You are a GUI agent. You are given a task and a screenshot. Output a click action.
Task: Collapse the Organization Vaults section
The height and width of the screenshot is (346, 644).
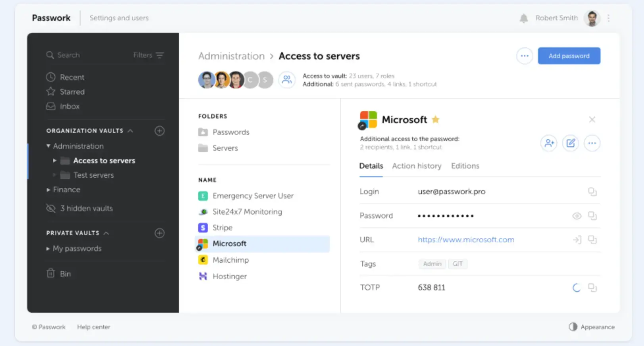(x=131, y=131)
